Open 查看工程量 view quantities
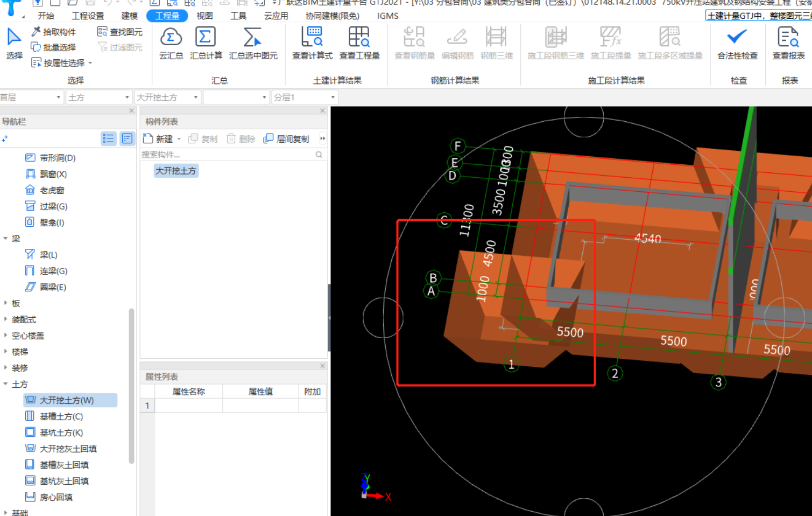Viewport: 812px width, 516px height. click(359, 43)
